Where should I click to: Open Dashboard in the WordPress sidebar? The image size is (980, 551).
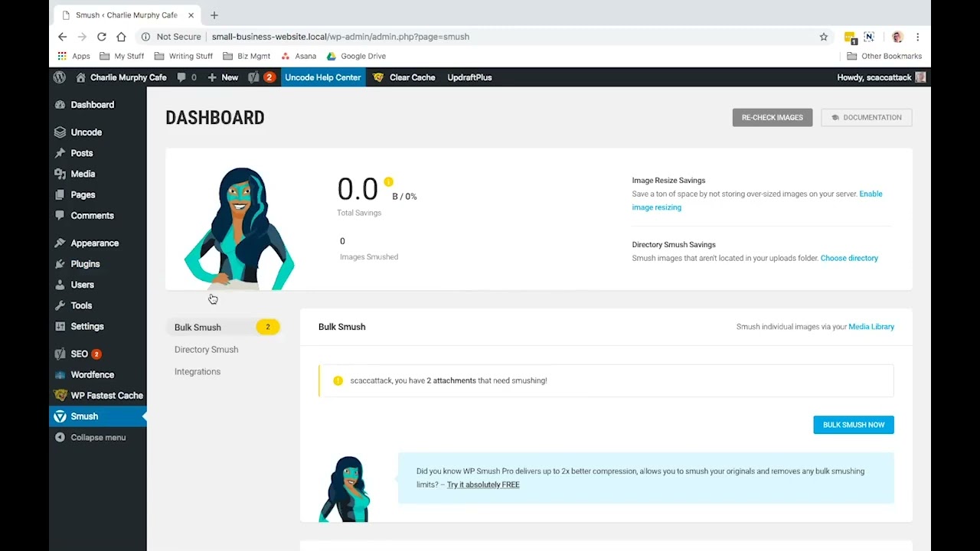97,105
